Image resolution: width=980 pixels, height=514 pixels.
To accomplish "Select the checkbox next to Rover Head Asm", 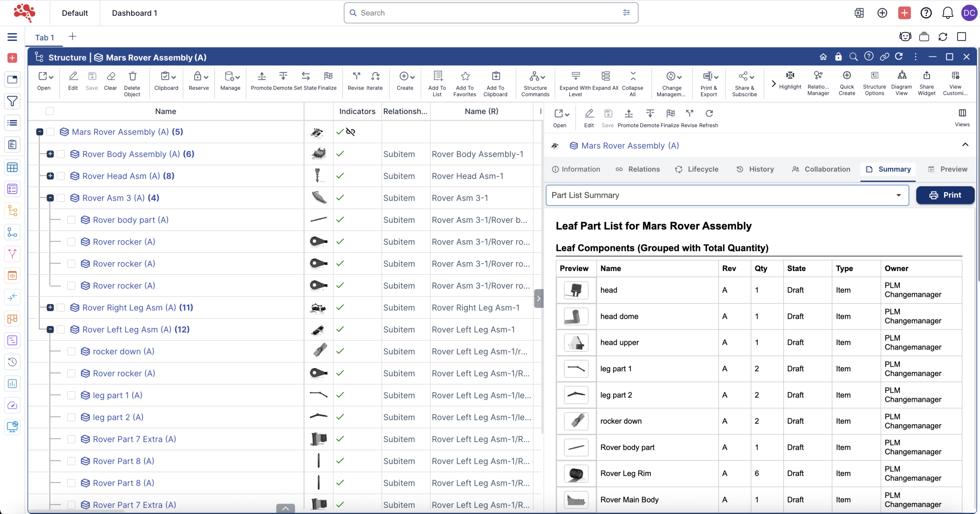I will [x=61, y=176].
